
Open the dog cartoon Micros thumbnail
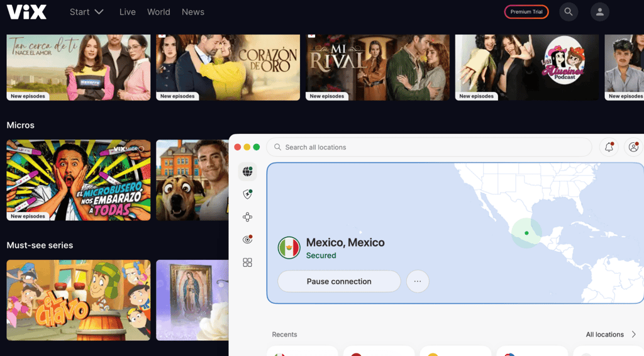point(192,180)
